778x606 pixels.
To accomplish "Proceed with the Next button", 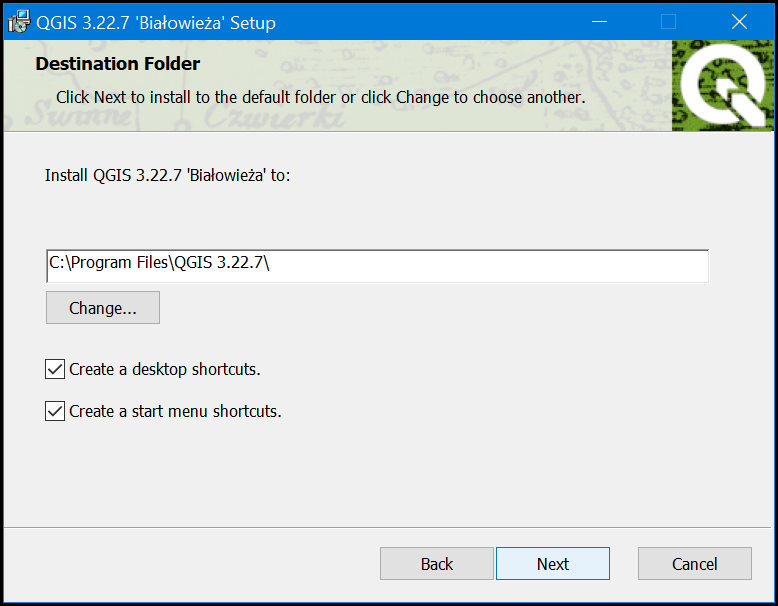I will click(x=552, y=564).
